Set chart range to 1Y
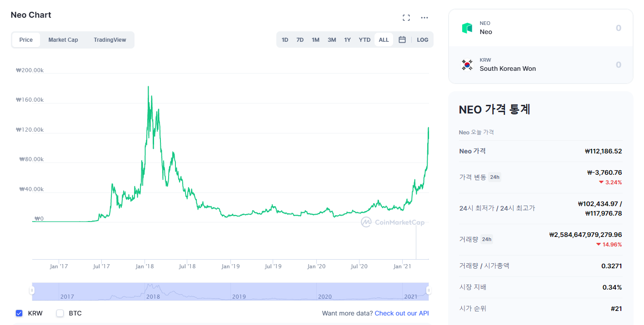This screenshot has height=325, width=644. coord(347,39)
